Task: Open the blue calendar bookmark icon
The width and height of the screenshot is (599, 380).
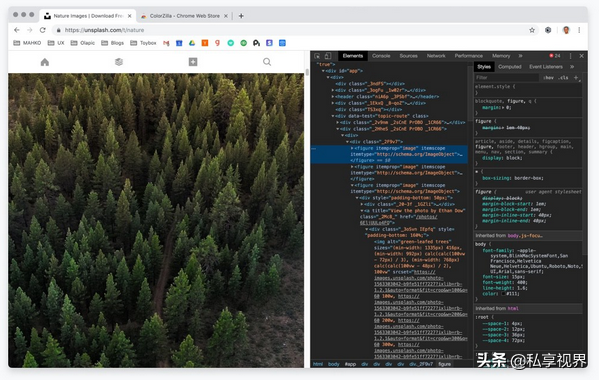Action: (179, 43)
